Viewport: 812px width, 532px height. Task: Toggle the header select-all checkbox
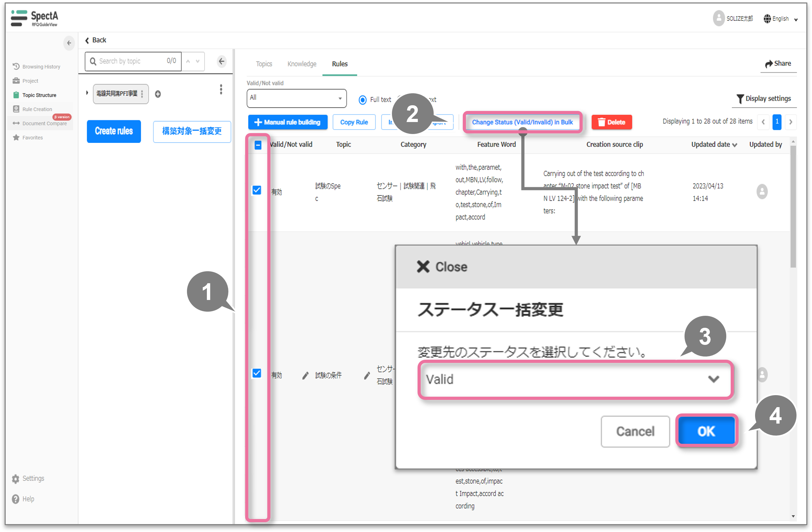[258, 145]
